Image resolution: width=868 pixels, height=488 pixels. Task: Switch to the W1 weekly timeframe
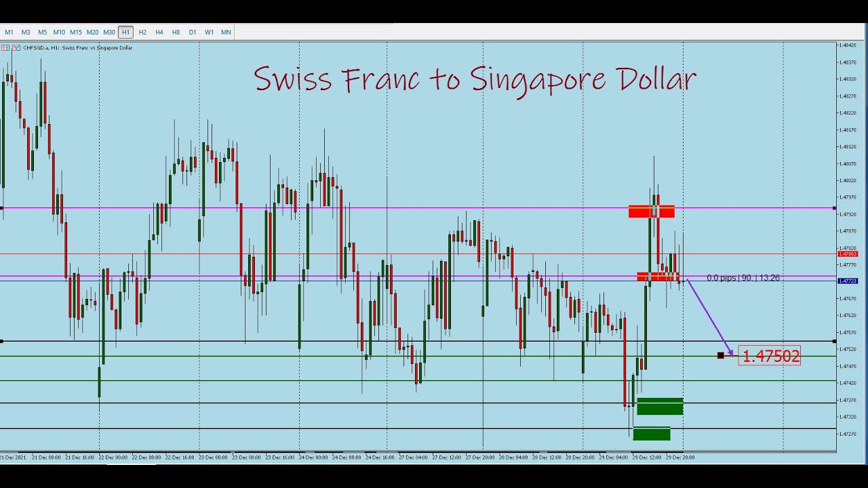pos(209,32)
